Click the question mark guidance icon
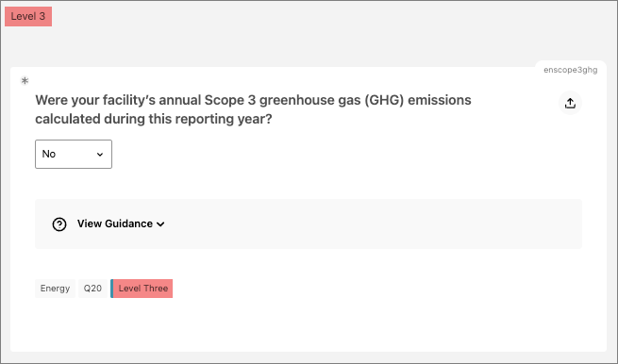This screenshot has width=618, height=364. click(59, 224)
